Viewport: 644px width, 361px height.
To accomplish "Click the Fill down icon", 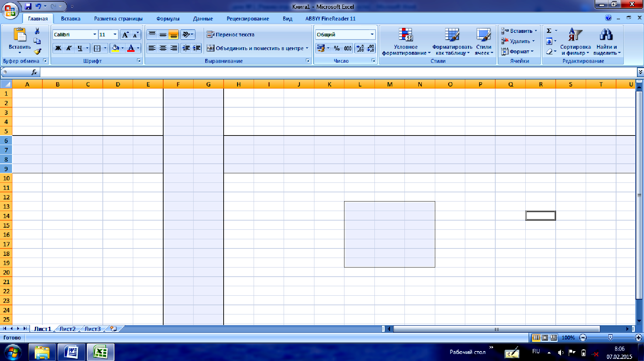I will point(549,41).
